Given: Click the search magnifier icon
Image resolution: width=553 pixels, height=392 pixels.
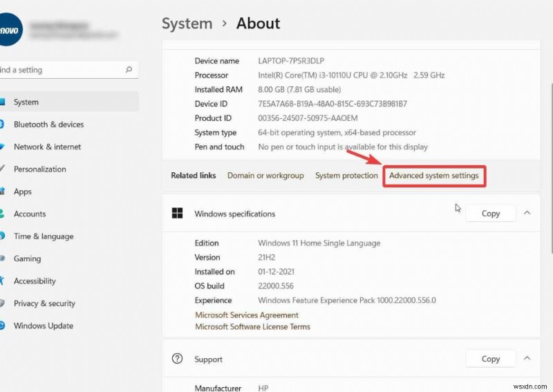Looking at the screenshot, I should (129, 70).
